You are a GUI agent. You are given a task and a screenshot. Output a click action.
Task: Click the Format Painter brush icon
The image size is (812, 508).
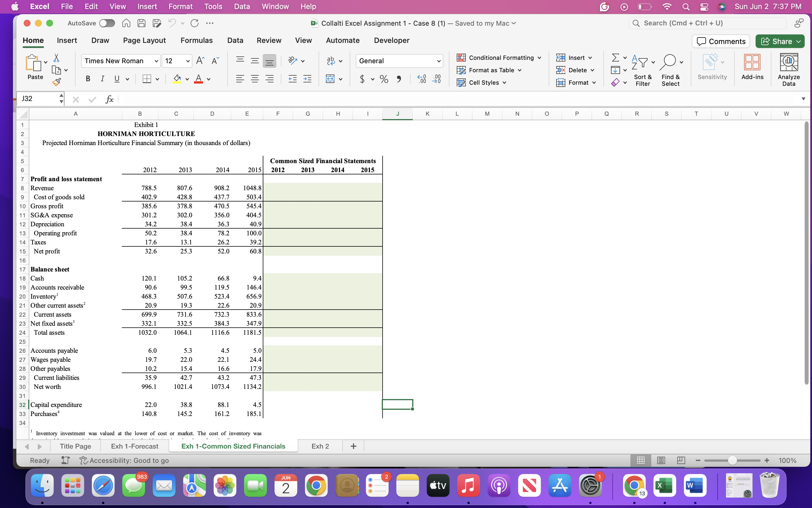56,82
